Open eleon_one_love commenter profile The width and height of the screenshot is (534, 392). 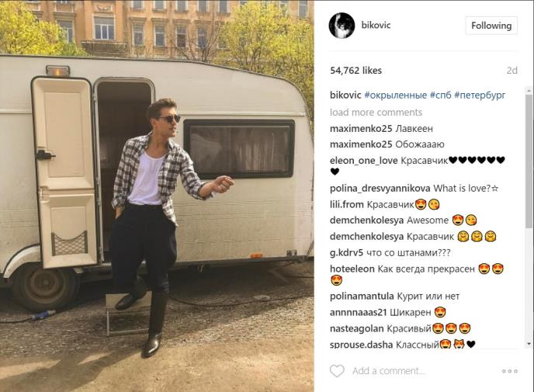point(364,161)
